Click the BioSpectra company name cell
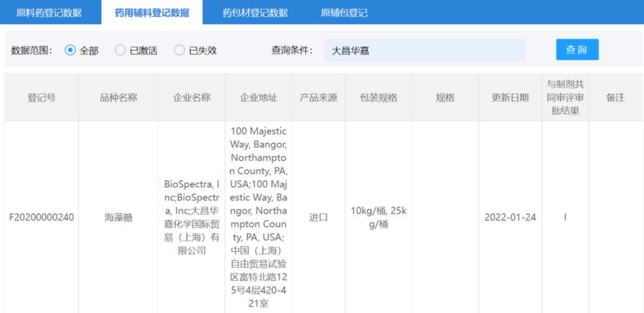Screen dimensions: 644x313 (x=192, y=217)
